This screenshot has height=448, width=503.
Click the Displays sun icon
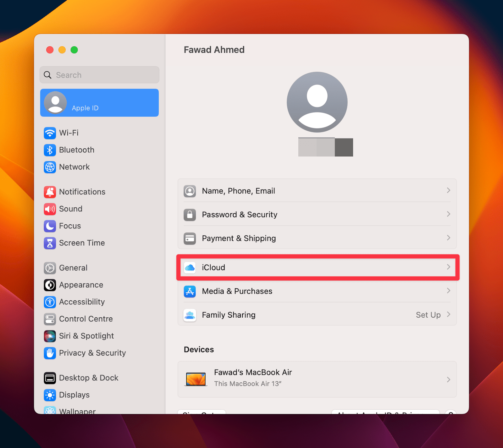50,395
